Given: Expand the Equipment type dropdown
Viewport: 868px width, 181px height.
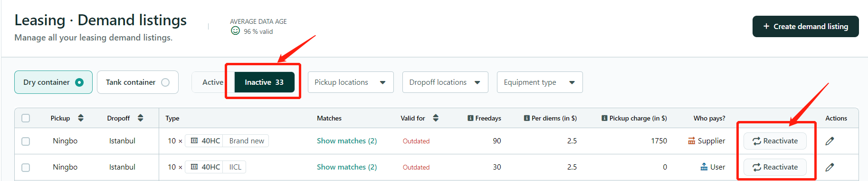Looking at the screenshot, I should [x=540, y=82].
